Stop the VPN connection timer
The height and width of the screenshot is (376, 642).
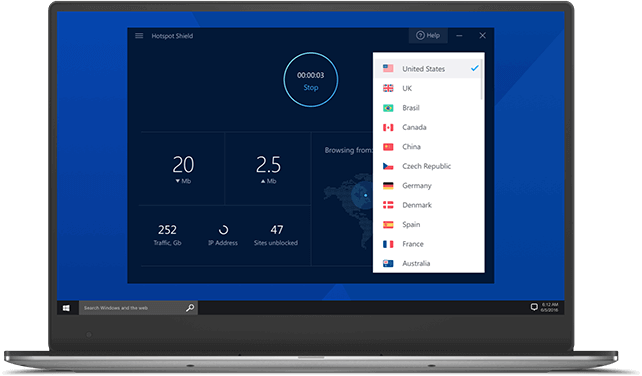311,87
